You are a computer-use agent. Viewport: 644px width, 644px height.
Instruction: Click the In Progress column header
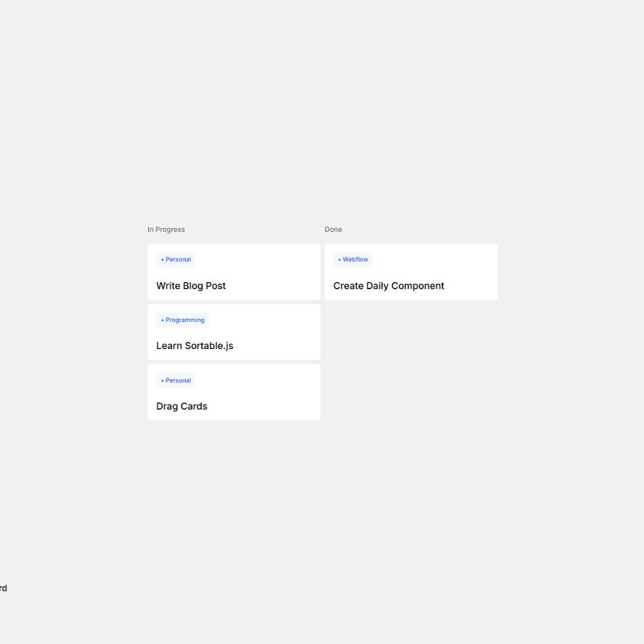166,229
